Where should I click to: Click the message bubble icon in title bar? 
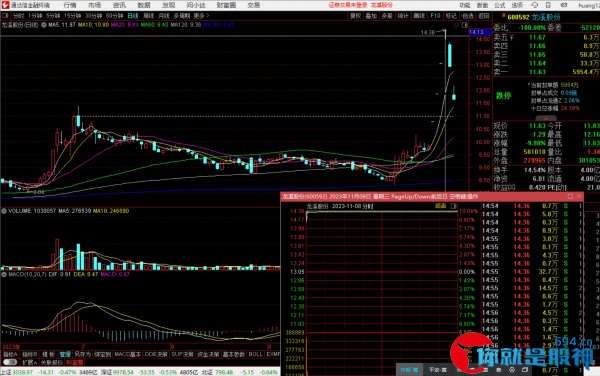coord(535,5)
